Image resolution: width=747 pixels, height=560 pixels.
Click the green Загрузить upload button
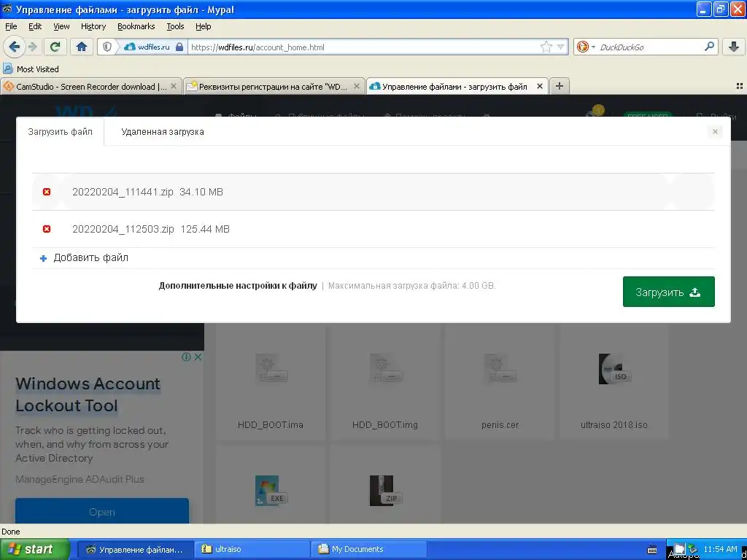coord(668,292)
